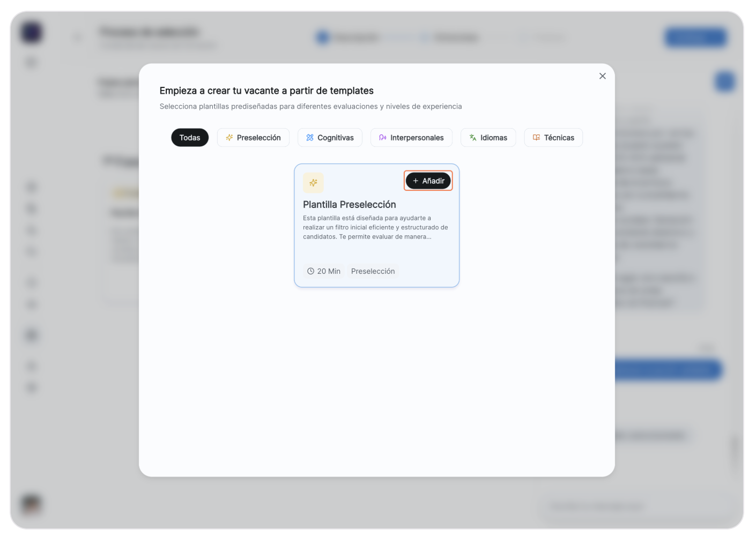Open the Plantilla Preselección card title
This screenshot has height=537, width=756.
[349, 205]
